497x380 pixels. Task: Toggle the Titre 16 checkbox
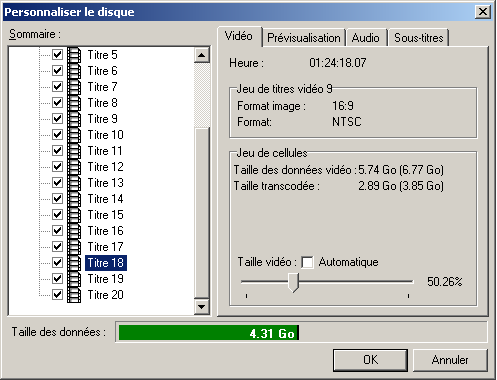tap(57, 230)
